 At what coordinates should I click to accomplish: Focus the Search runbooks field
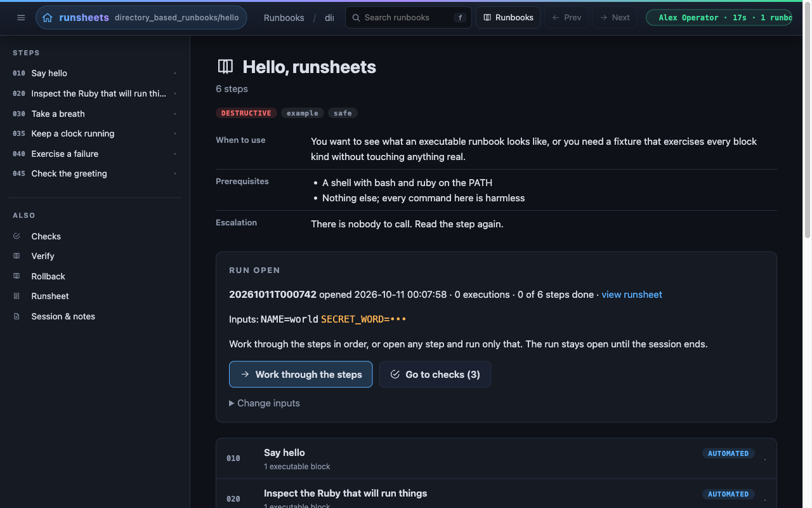pyautogui.click(x=409, y=18)
